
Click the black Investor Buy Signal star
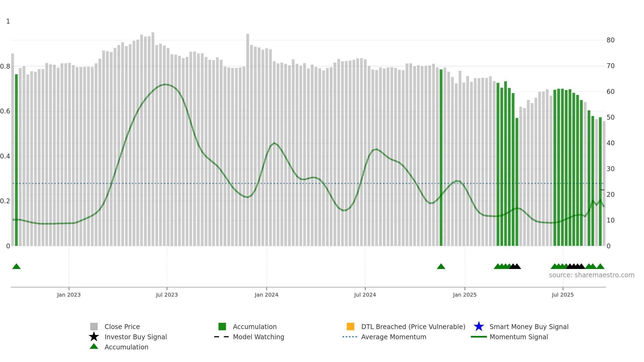coord(94,337)
